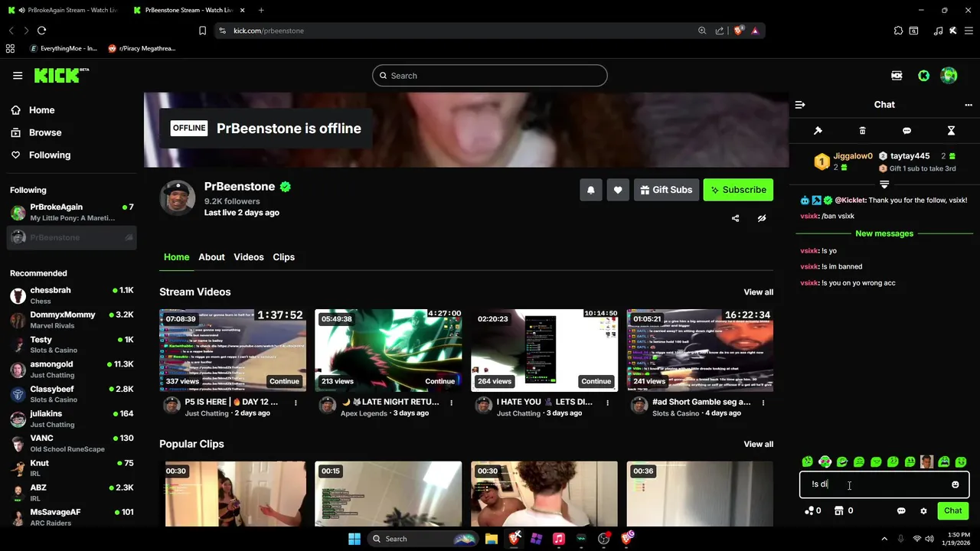Screen dimensions: 980x551
Task: Continue watching the P5 IS HERE video
Action: tap(284, 381)
